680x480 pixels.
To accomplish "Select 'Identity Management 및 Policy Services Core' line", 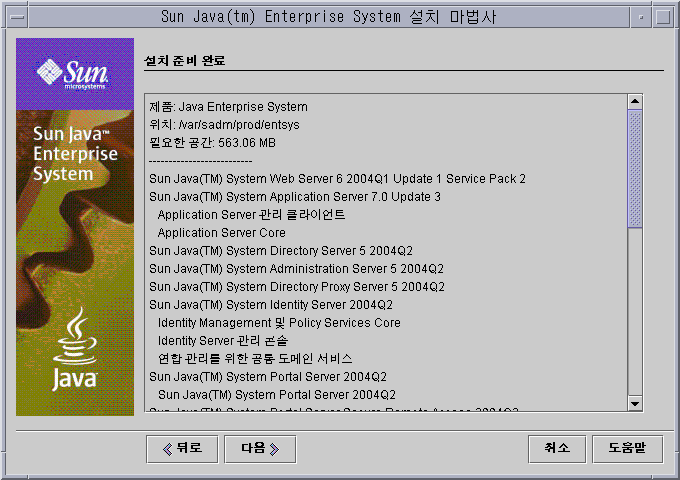I will point(279,323).
